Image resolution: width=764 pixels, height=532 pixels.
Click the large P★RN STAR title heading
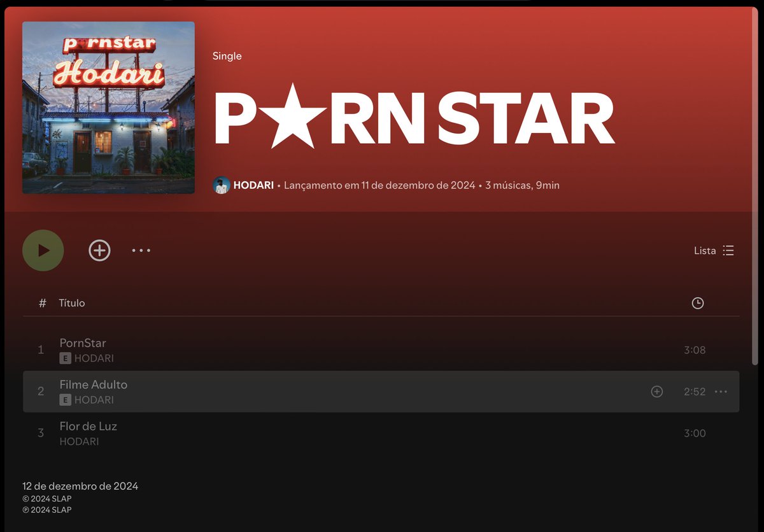coord(414,116)
